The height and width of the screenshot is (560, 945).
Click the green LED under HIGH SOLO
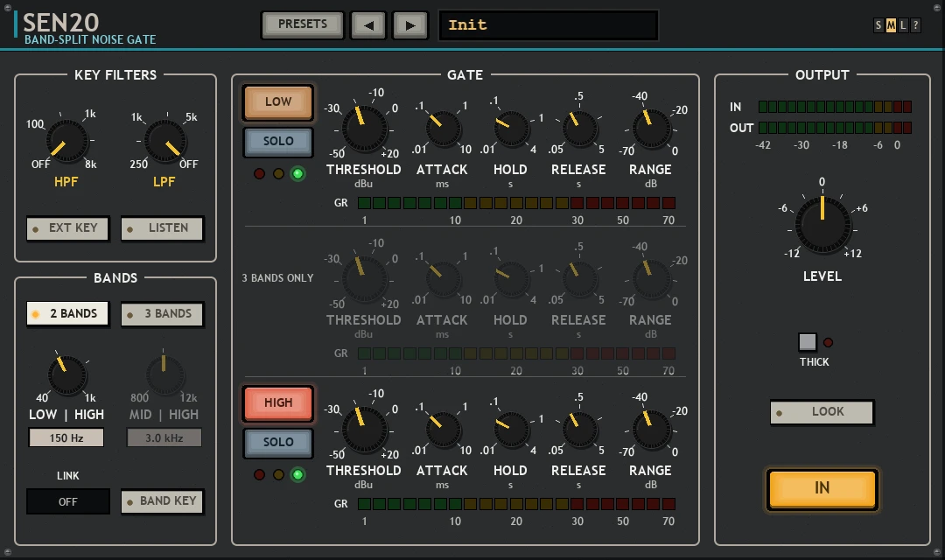click(x=297, y=474)
